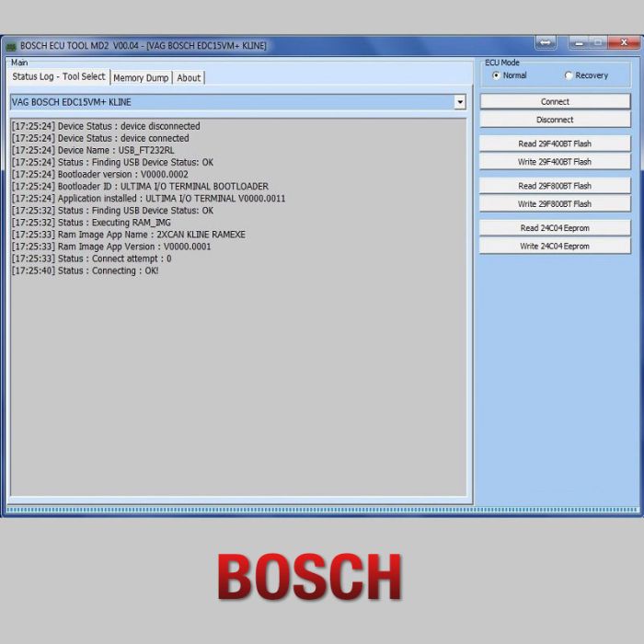Click the Connect button
This screenshot has height=644, width=644.
click(555, 101)
